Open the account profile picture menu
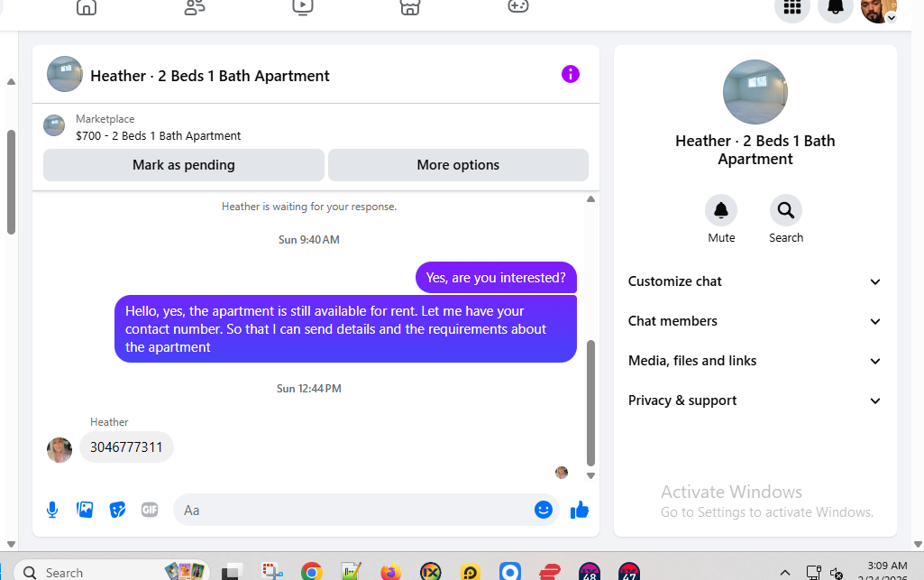Image resolution: width=924 pixels, height=580 pixels. click(879, 9)
